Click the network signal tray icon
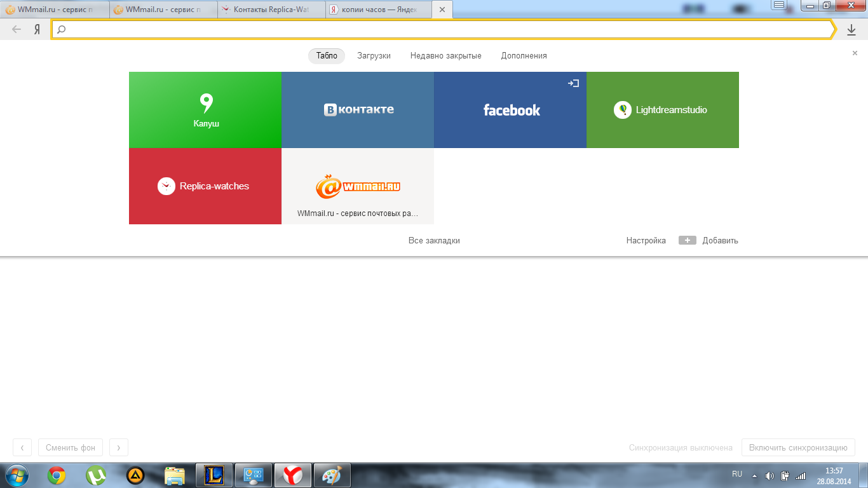 801,475
